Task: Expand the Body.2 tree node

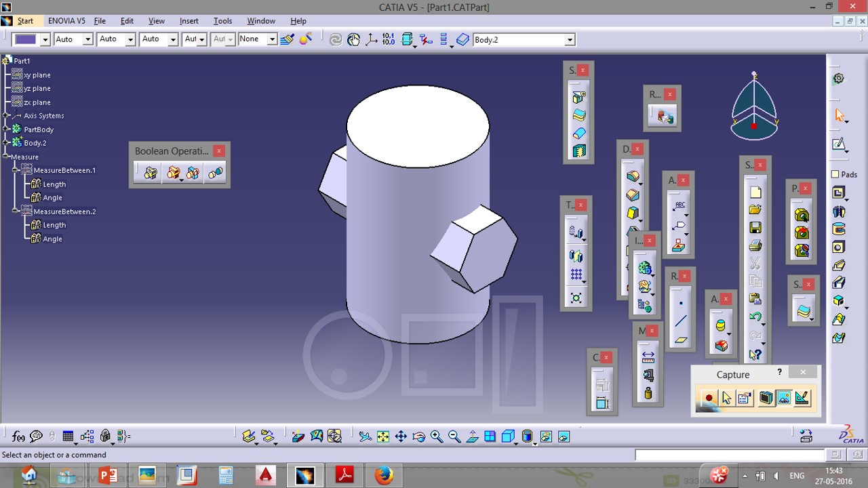Action: (6, 143)
